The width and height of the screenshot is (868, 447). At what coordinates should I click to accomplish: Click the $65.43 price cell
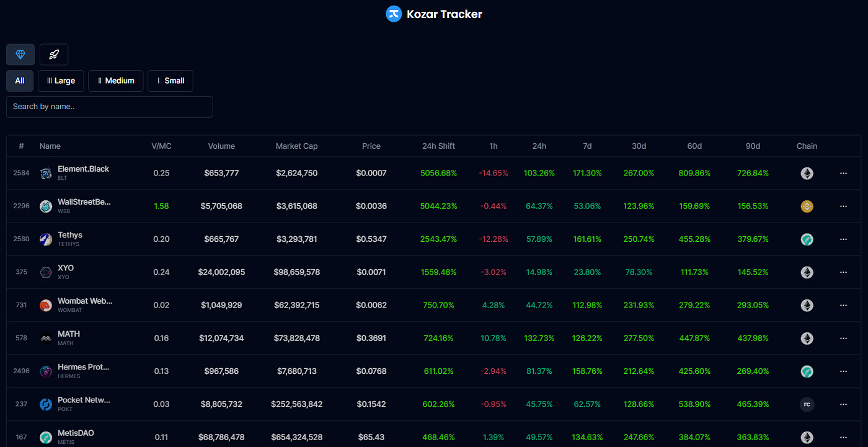371,438
